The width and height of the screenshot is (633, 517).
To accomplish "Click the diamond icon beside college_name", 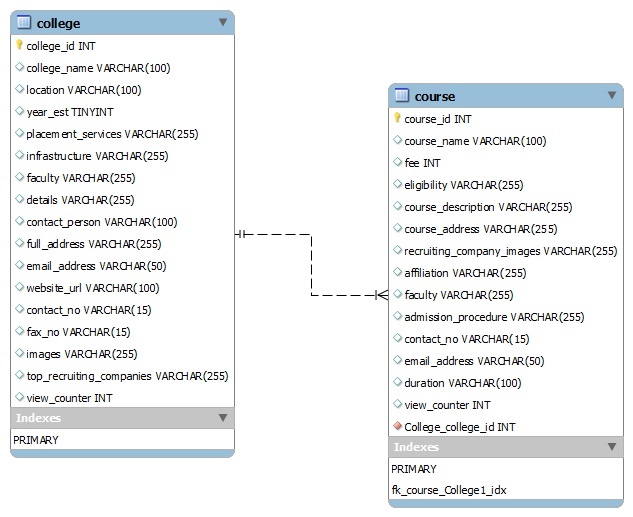I will (19, 67).
